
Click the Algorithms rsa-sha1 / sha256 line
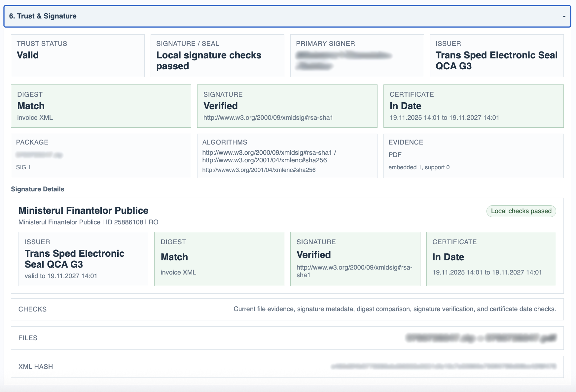(269, 156)
